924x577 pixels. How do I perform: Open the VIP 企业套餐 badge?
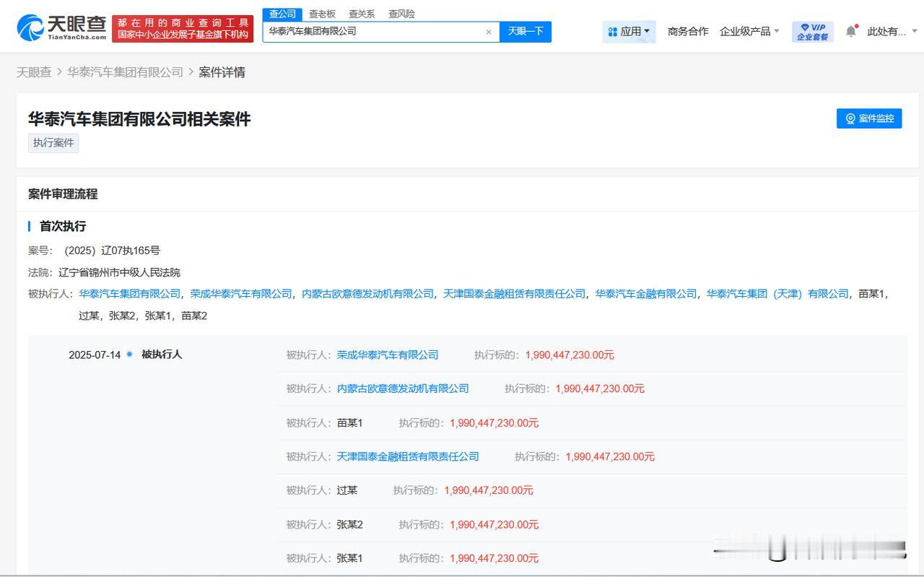812,32
